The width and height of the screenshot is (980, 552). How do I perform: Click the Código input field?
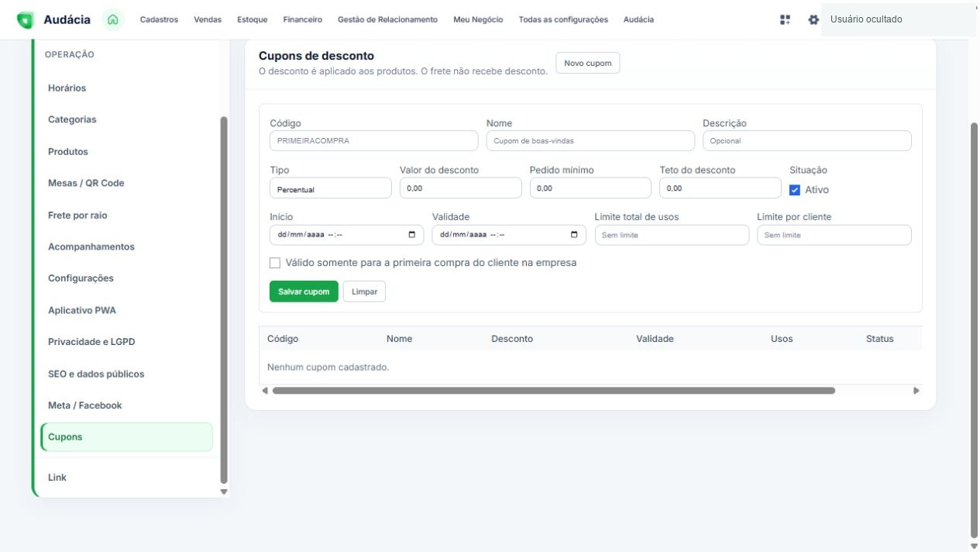click(x=374, y=140)
